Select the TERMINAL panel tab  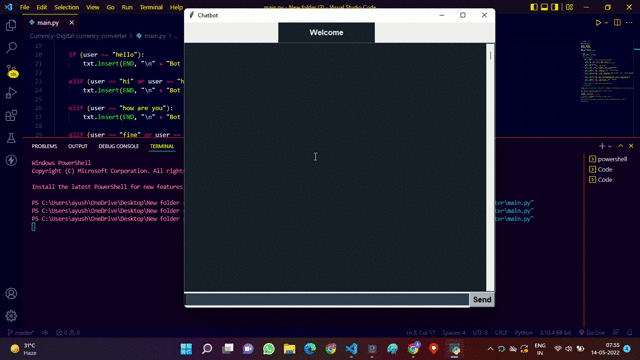[x=162, y=146]
